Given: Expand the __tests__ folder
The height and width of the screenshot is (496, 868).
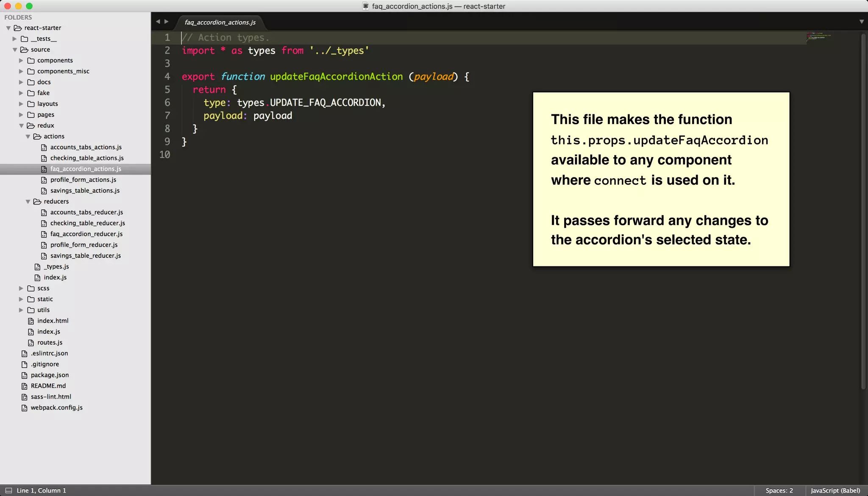Looking at the screenshot, I should (x=15, y=39).
